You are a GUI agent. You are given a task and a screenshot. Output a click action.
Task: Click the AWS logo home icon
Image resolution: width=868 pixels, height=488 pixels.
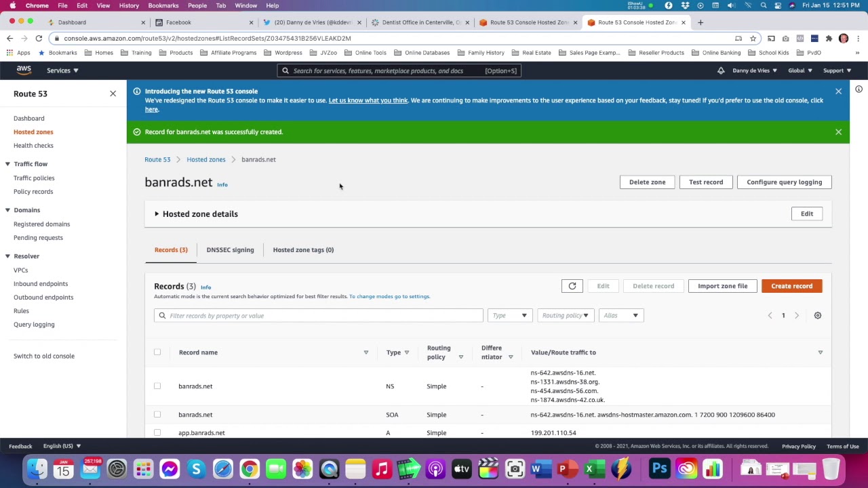click(24, 70)
